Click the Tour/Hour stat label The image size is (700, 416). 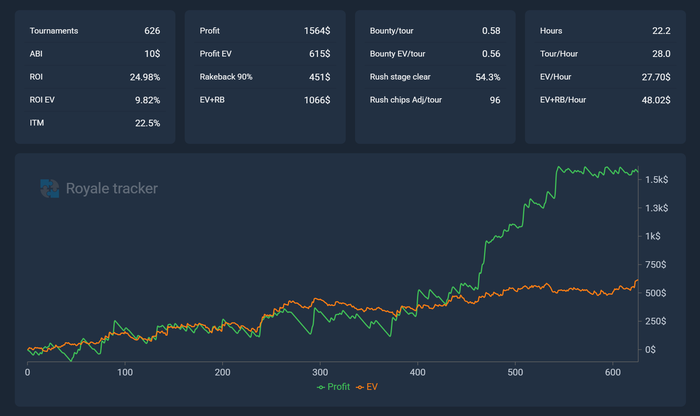point(560,54)
